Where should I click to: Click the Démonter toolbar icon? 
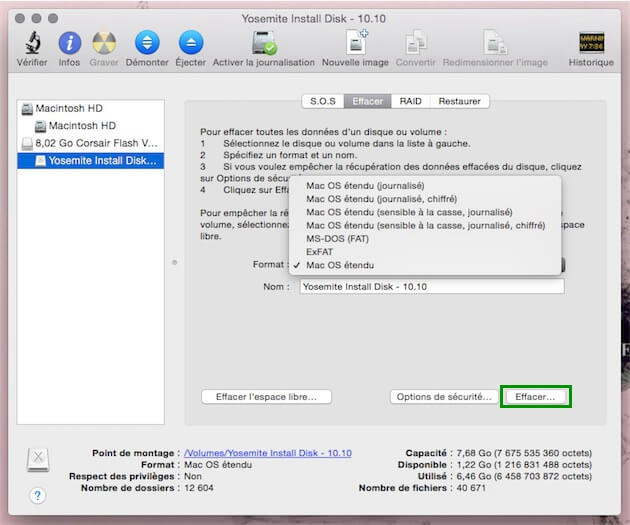click(x=147, y=43)
